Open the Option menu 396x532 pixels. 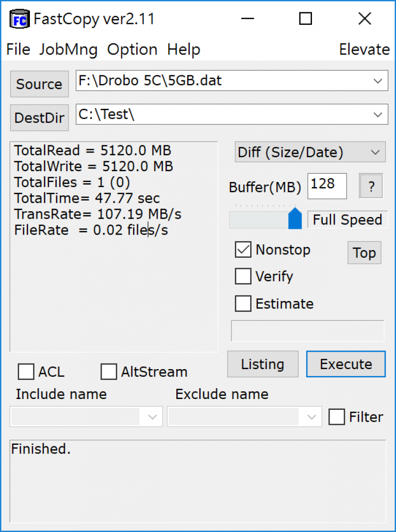tap(133, 49)
